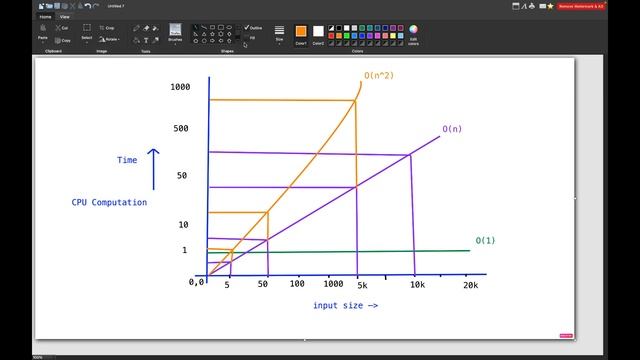Click the '10k' axis label

(x=417, y=285)
